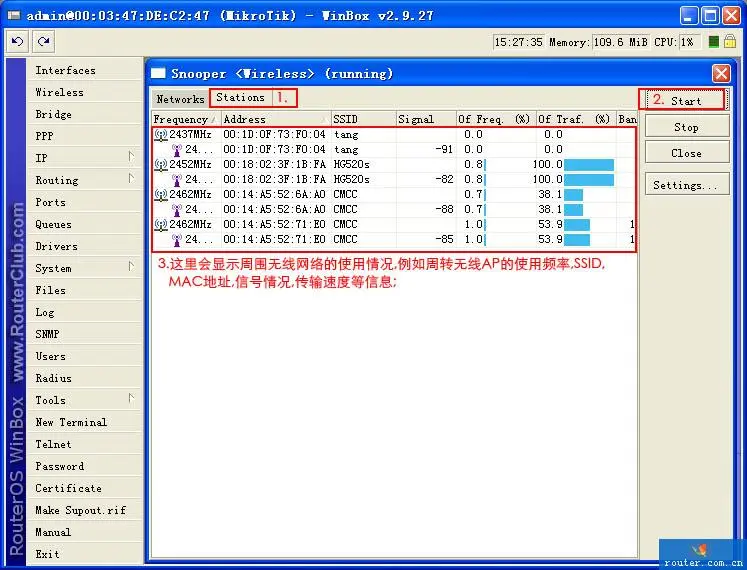Click the Memory 109.6 MiB field
This screenshot has width=747, height=570.
point(620,42)
